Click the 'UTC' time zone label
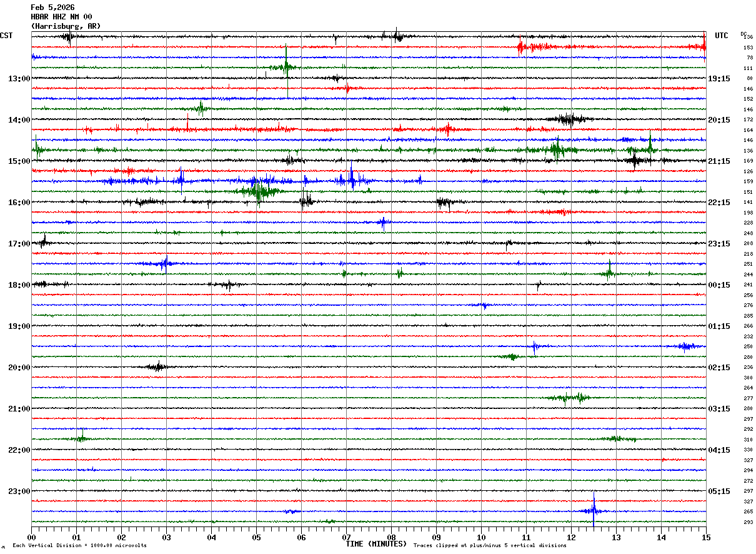The height and width of the screenshot is (554, 756). click(722, 36)
